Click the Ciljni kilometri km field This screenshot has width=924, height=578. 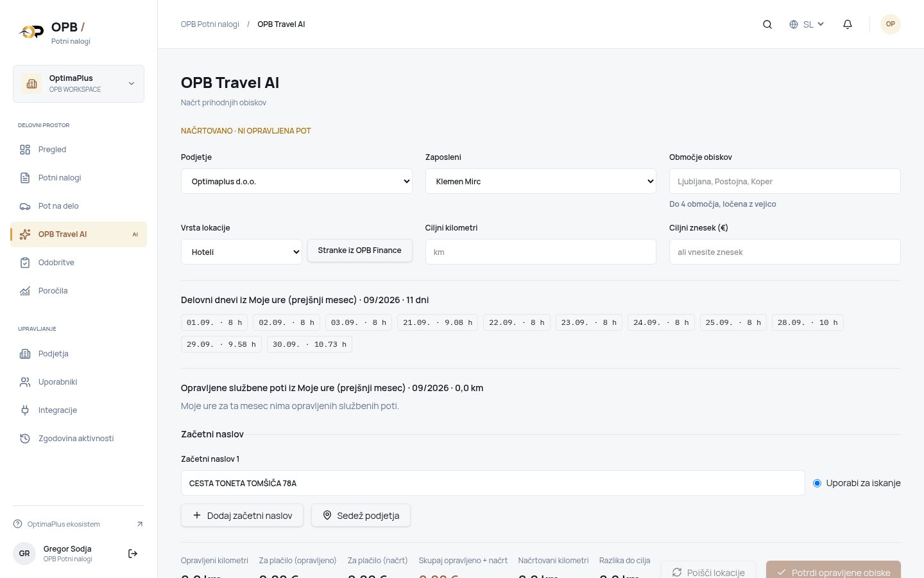[x=540, y=252]
